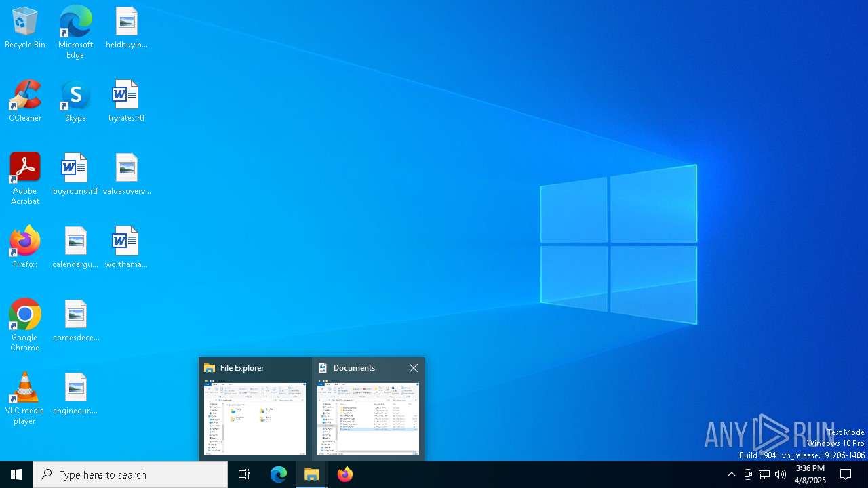Click the Meet Now tray icon
Viewport: 868px width, 488px height.
[748, 474]
